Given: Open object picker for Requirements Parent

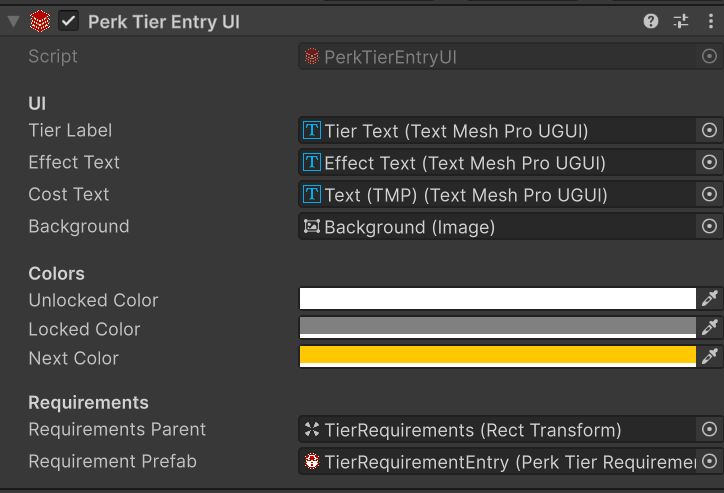Looking at the screenshot, I should click(709, 430).
